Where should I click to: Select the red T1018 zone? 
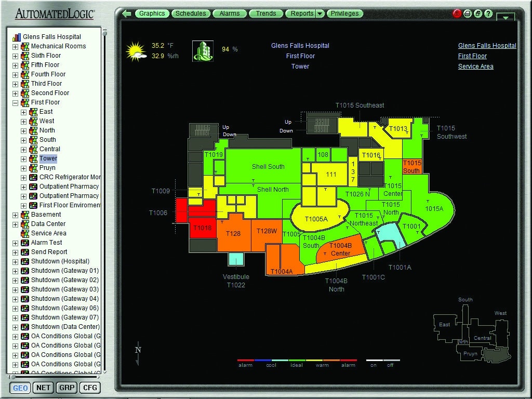tap(203, 228)
